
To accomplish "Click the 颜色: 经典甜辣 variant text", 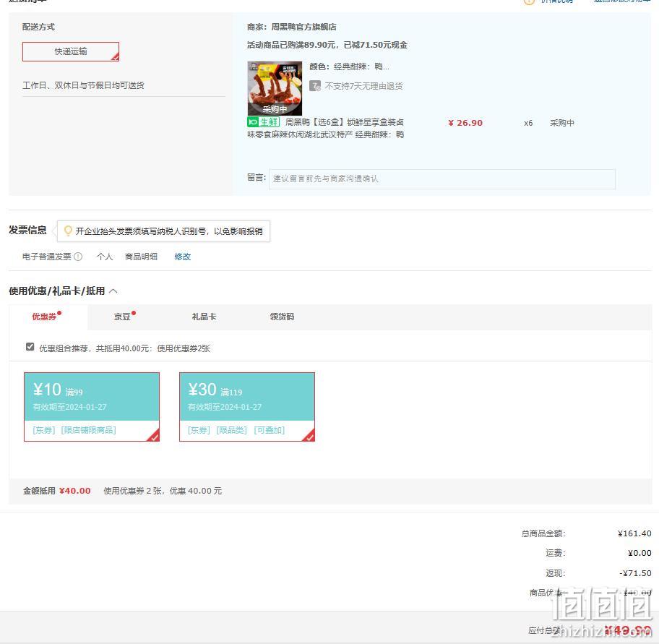I will click(349, 66).
